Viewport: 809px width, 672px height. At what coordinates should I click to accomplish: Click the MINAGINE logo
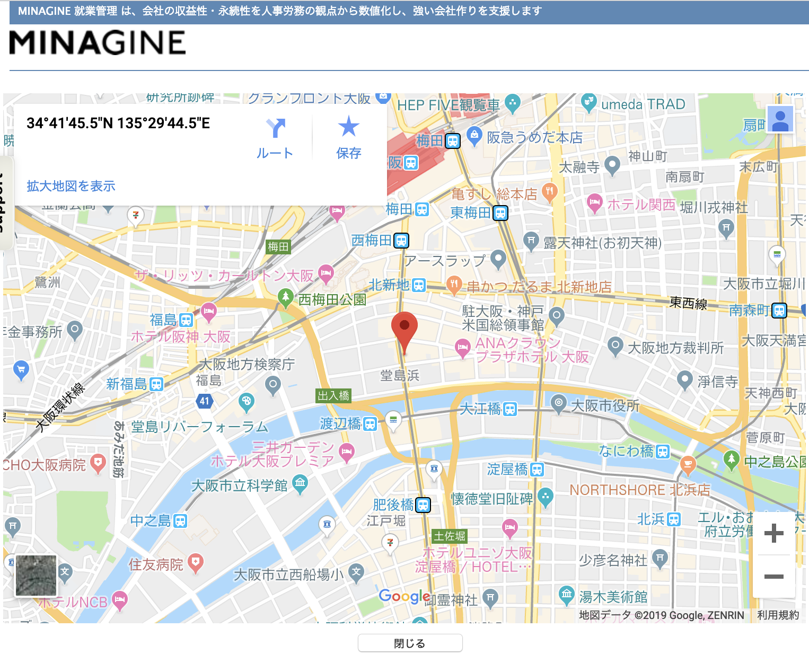98,42
